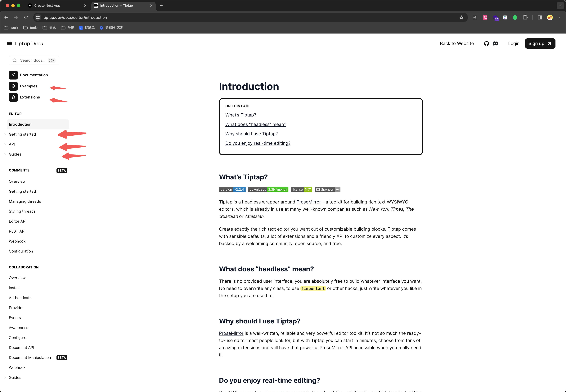The width and height of the screenshot is (566, 392).
Task: Focus the Search docs field
Action: coord(34,60)
